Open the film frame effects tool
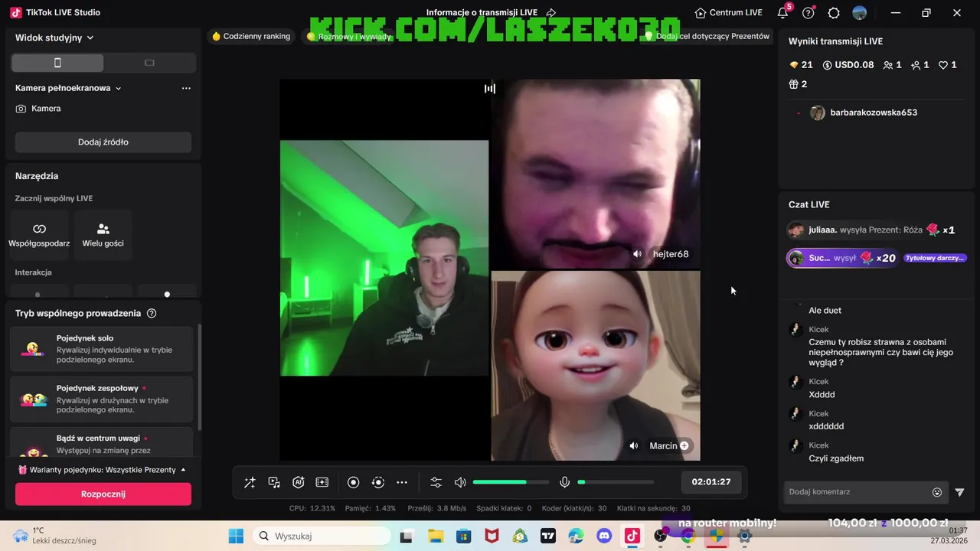Image resolution: width=980 pixels, height=551 pixels. (322, 482)
